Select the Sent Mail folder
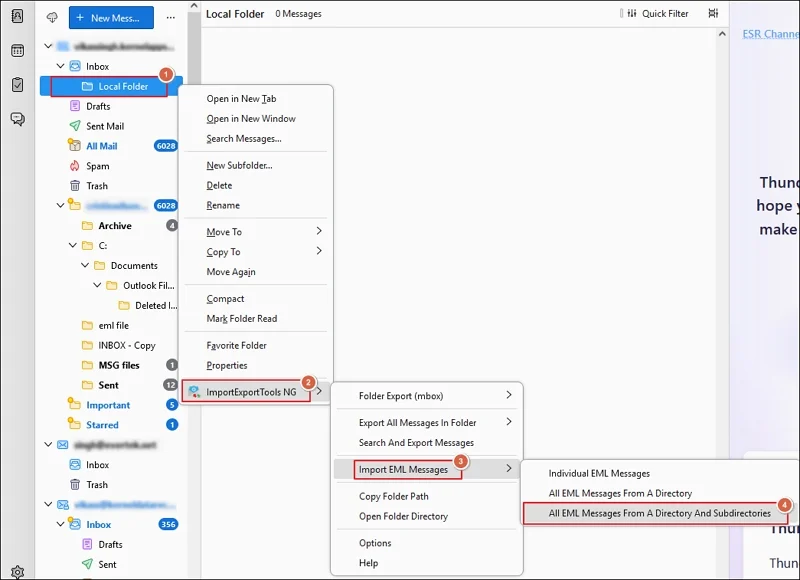Viewport: 800px width, 580px height. [x=105, y=126]
